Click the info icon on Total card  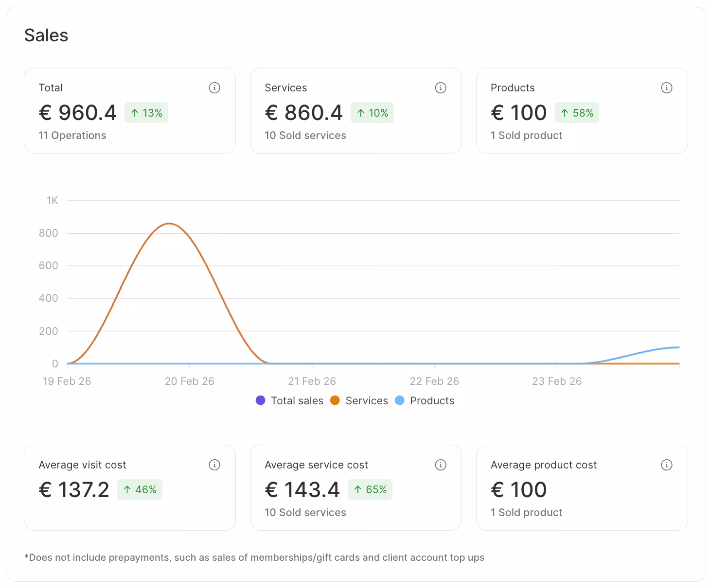[x=214, y=88]
